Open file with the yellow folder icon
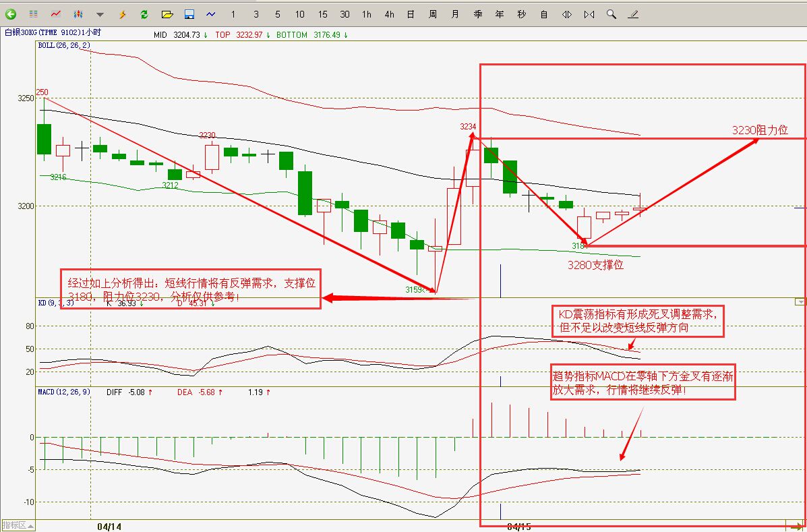The width and height of the screenshot is (807, 532). pyautogui.click(x=167, y=14)
